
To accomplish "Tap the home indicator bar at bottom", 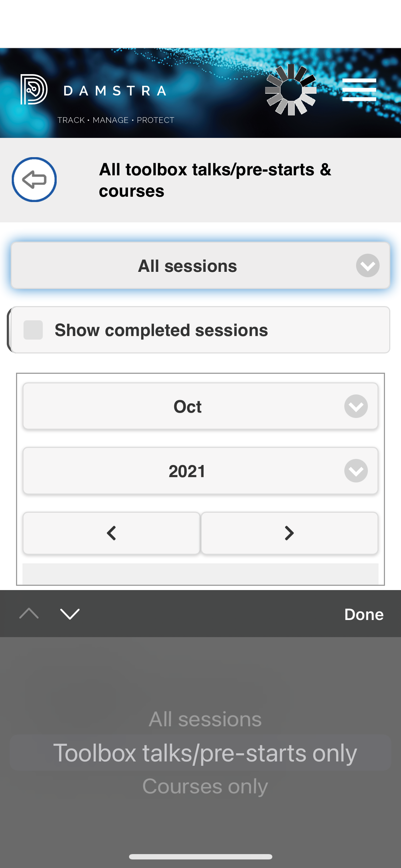I will point(200,857).
